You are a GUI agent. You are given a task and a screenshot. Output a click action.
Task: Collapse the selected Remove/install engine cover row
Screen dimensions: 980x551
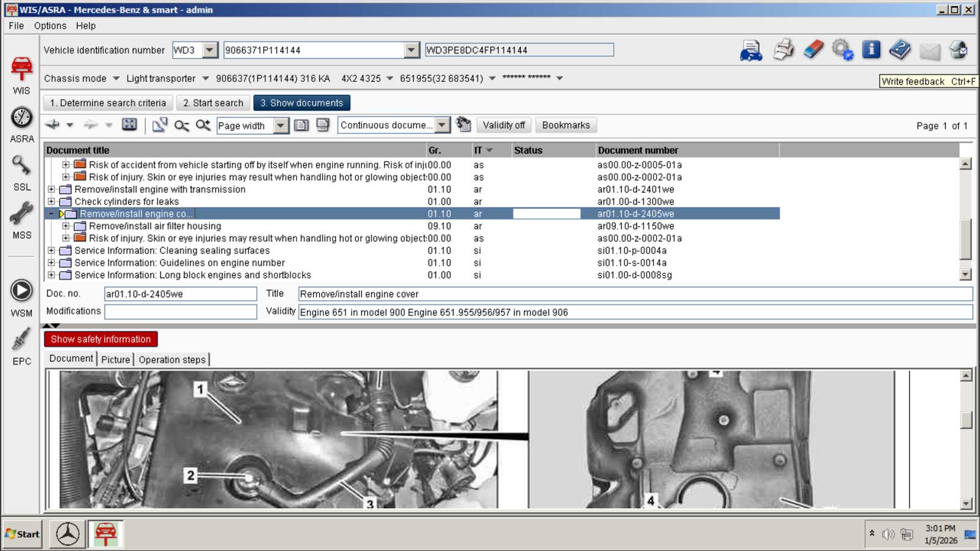click(51, 214)
